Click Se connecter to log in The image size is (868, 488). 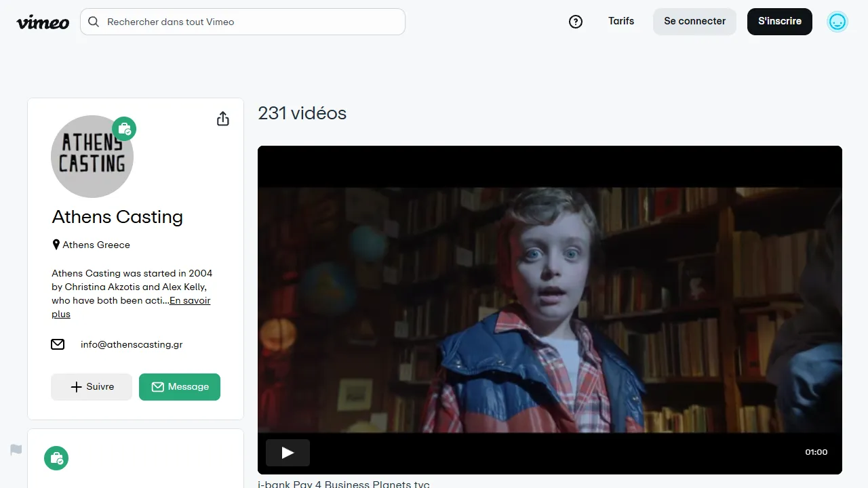[694, 22]
